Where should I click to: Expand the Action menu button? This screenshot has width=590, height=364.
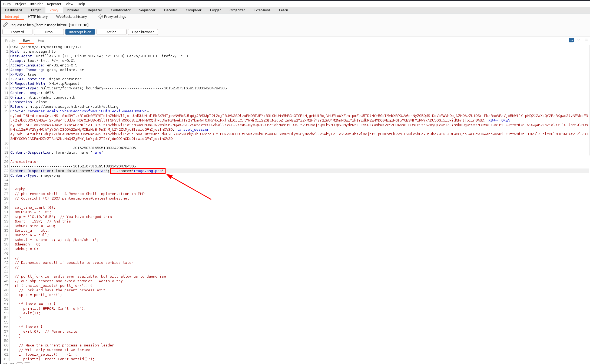click(x=111, y=32)
